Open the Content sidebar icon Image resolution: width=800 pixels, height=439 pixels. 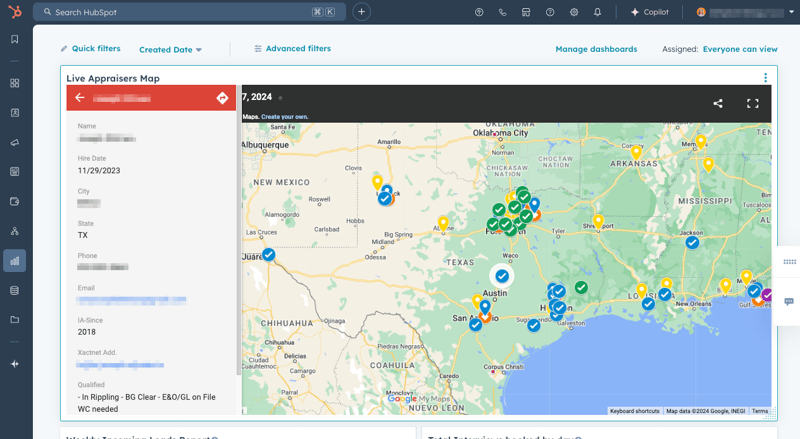pyautogui.click(x=15, y=172)
